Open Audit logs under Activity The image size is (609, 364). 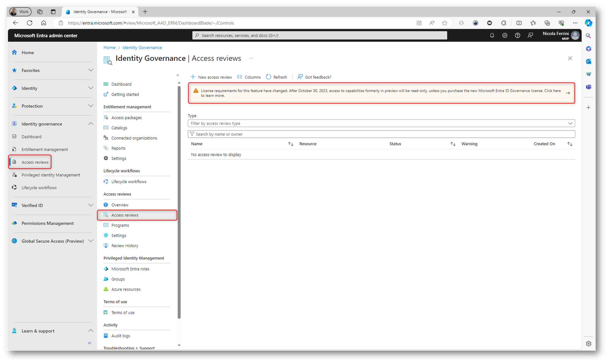[121, 336]
